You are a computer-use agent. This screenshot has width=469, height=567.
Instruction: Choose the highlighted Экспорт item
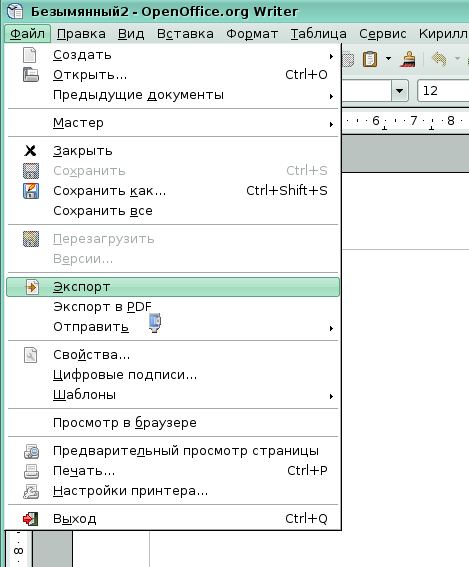pyautogui.click(x=173, y=287)
